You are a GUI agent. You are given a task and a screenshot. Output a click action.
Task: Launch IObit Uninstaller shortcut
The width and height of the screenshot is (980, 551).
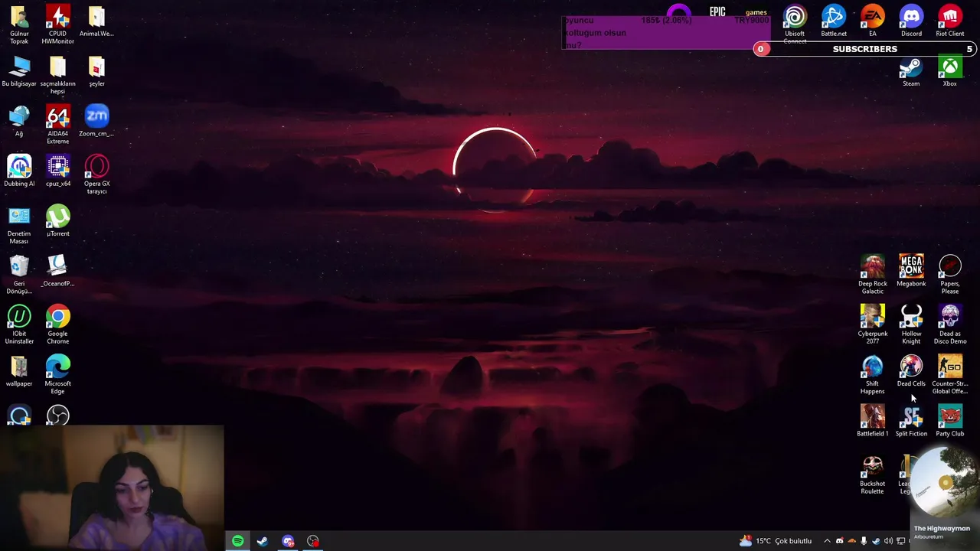[19, 324]
